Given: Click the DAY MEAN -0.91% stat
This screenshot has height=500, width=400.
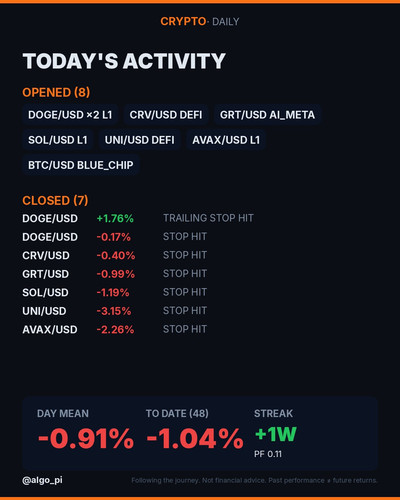Looking at the screenshot, I should click(86, 430).
